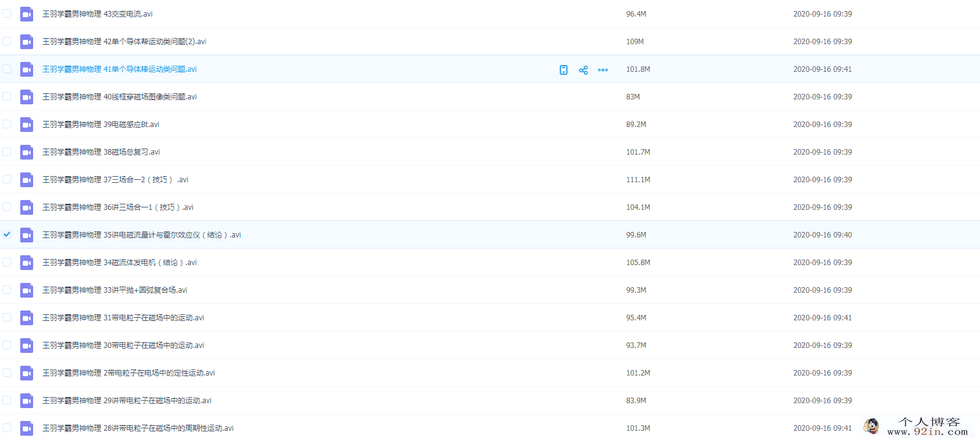This screenshot has height=440, width=980.
Task: Open file name 39电磁感应Bt.avi
Action: point(101,124)
